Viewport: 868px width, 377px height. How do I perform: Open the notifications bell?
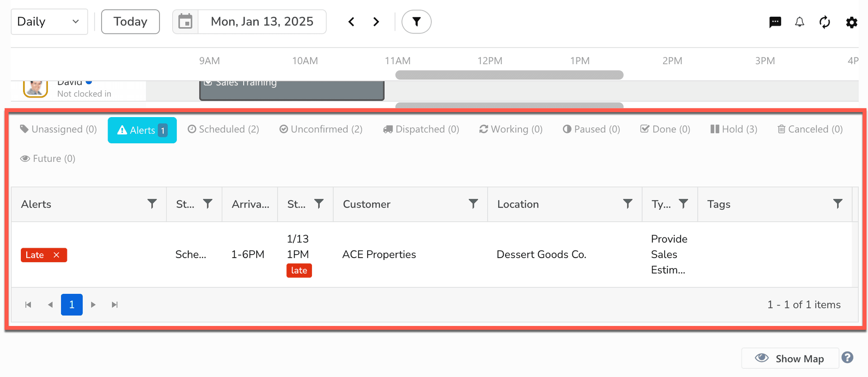tap(800, 22)
